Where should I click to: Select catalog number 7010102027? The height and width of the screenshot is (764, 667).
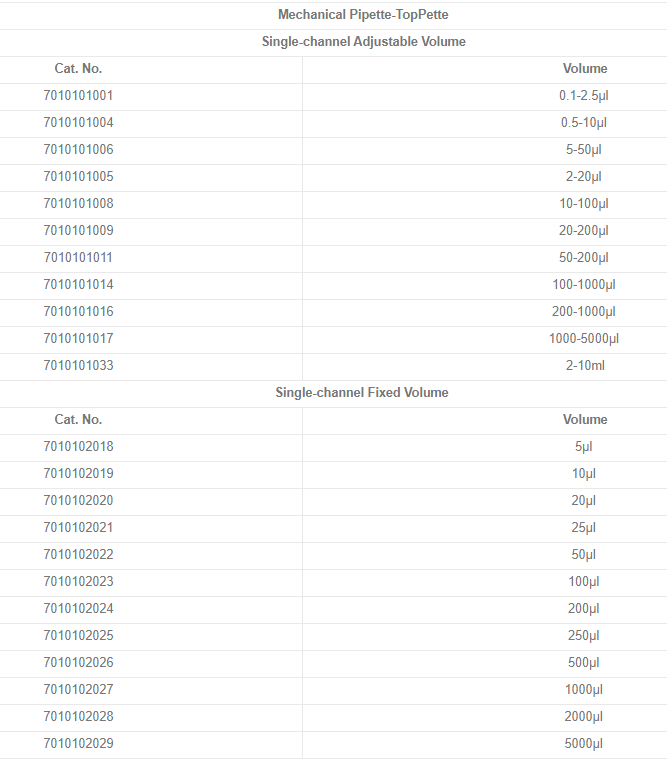pos(79,690)
